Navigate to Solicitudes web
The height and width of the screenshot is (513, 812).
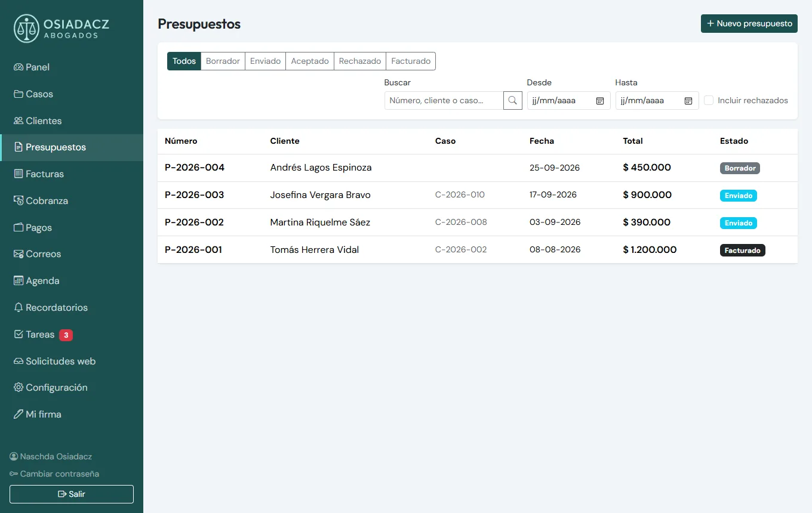click(72, 361)
